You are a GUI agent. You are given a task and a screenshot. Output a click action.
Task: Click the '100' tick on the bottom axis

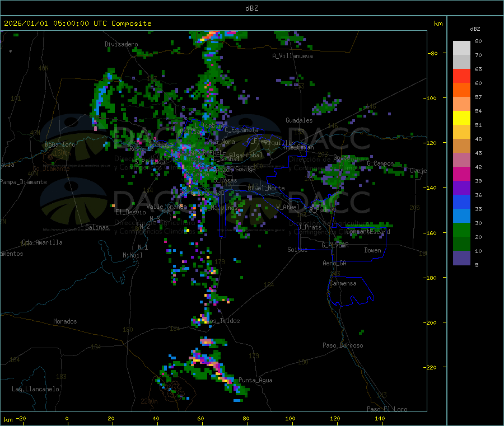(290, 418)
